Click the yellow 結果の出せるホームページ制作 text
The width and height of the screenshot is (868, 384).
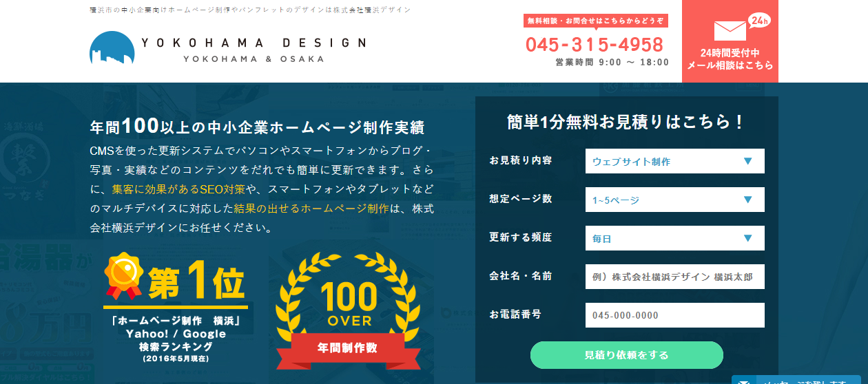pos(311,207)
